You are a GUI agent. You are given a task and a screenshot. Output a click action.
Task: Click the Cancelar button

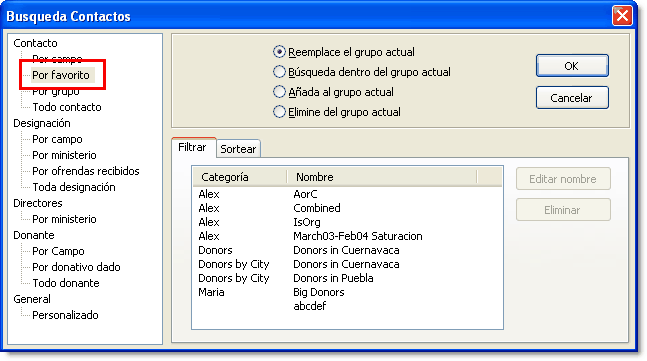coord(572,98)
